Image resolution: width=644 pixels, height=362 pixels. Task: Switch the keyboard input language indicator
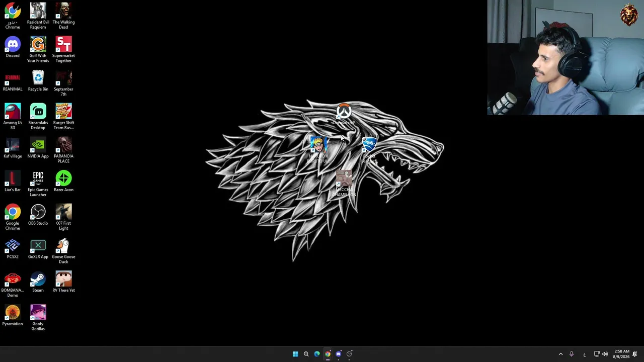coord(584,354)
